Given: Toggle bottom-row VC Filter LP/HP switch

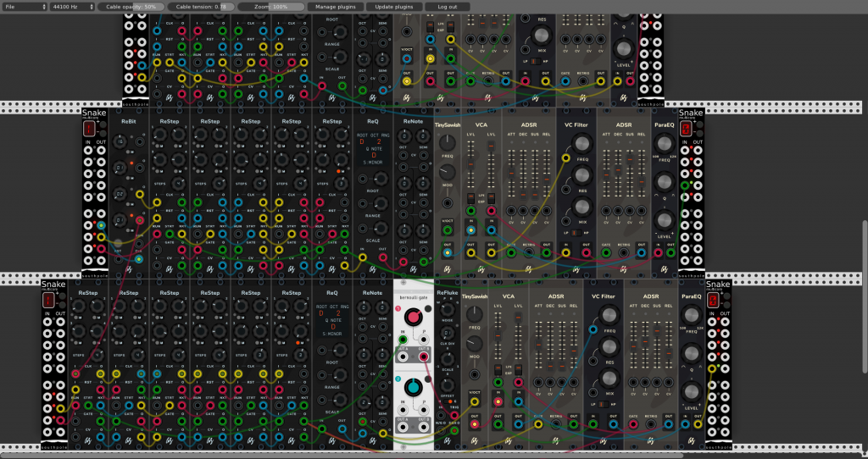Looking at the screenshot, I should click(x=604, y=404).
